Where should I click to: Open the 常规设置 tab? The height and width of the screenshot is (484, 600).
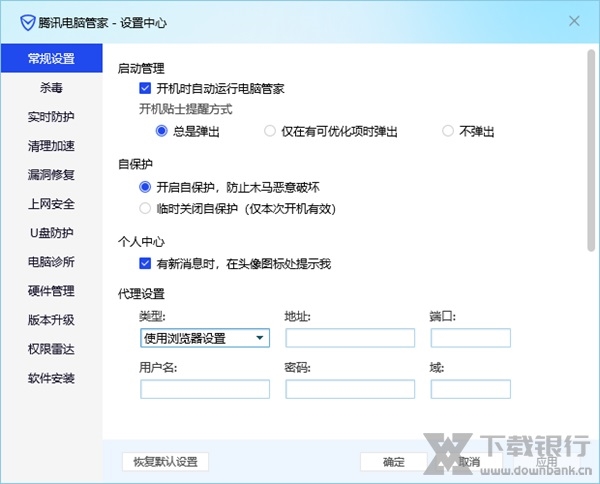click(52, 58)
